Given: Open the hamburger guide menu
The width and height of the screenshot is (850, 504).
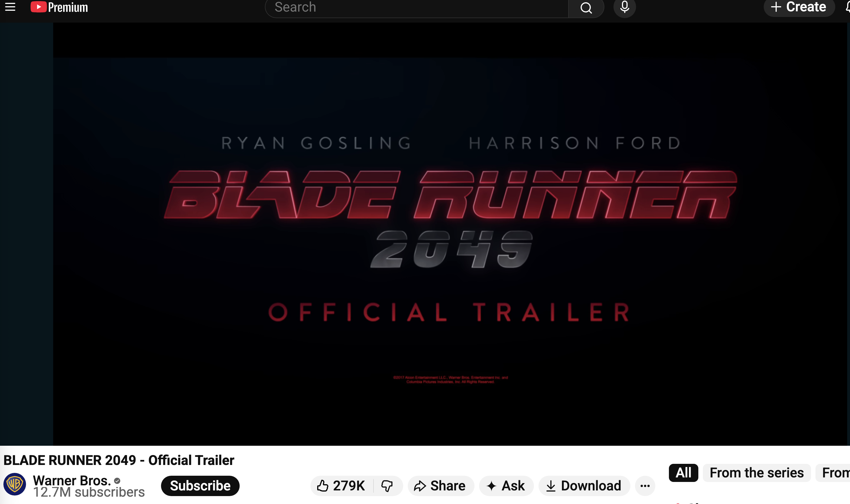Looking at the screenshot, I should (10, 7).
